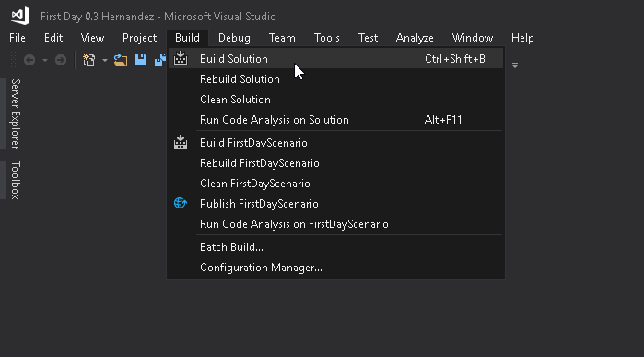This screenshot has height=357, width=644.
Task: Select Run Code Analysis on FirstDayScenario
Action: 335,224
